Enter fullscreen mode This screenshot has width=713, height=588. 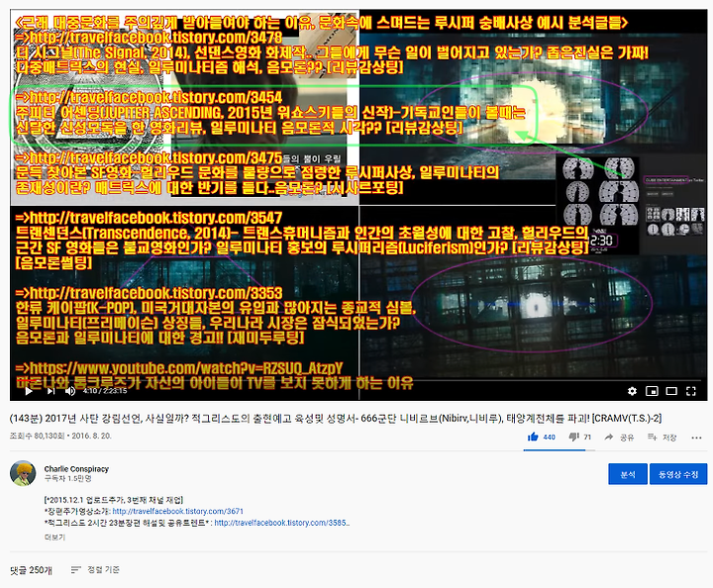691,391
